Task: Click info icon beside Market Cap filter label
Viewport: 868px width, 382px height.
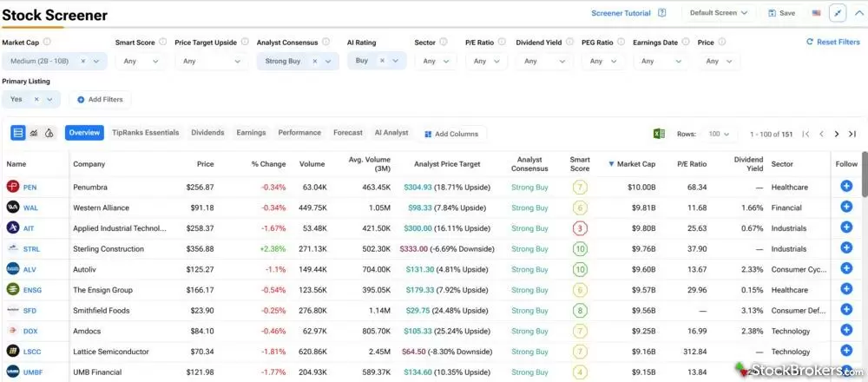Action: tap(47, 42)
